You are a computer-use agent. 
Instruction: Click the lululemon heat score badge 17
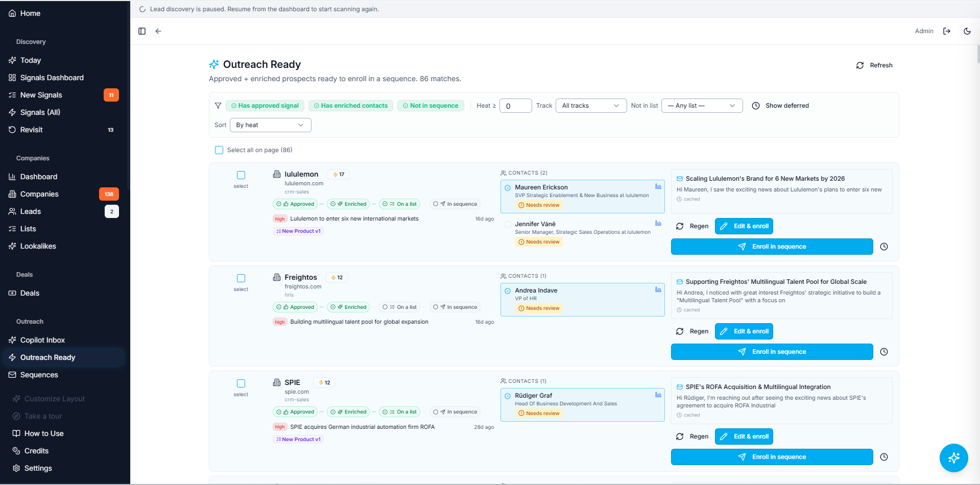(x=339, y=175)
